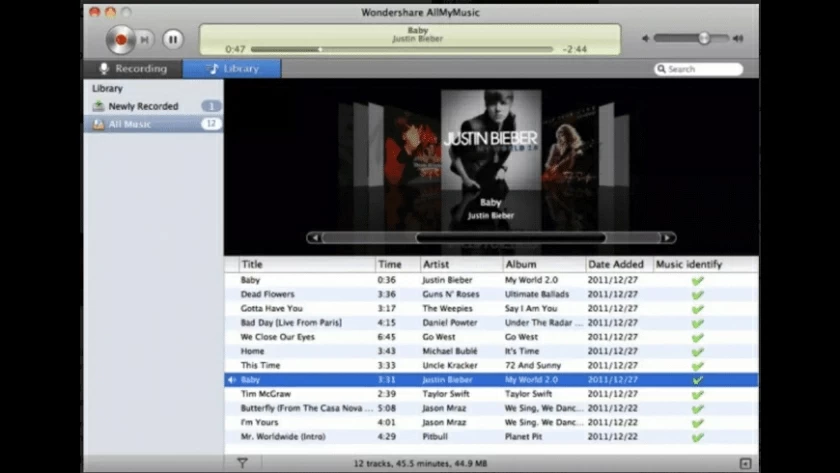Select the Home track
840x473 pixels.
tap(491, 351)
